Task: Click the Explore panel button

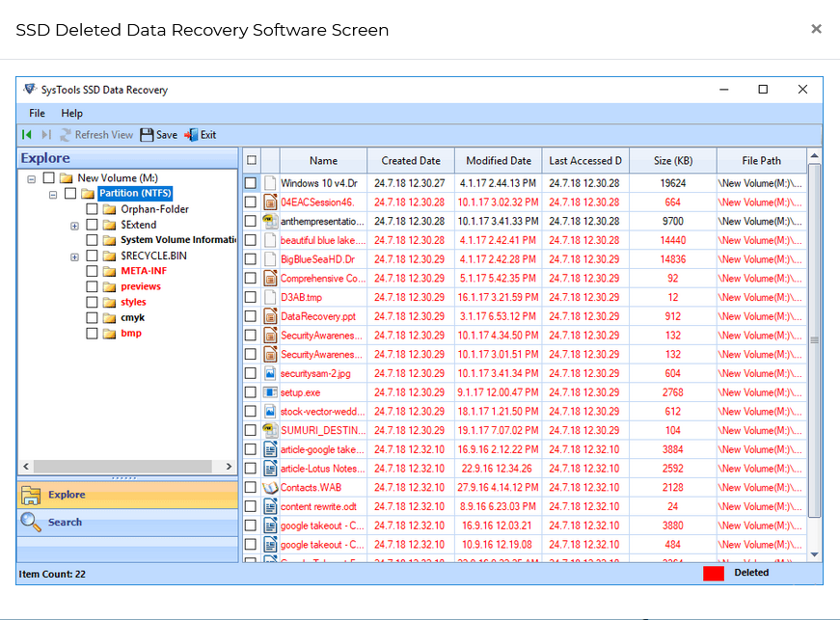Action: pos(127,495)
